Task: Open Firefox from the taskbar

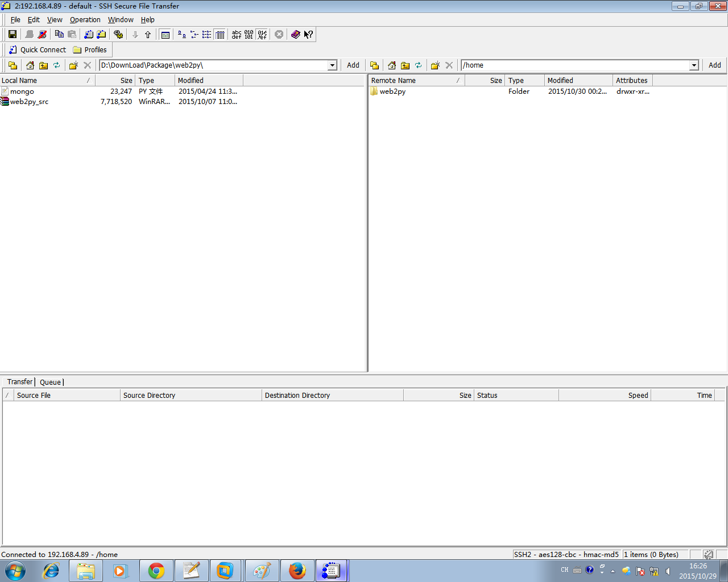Action: pos(297,571)
